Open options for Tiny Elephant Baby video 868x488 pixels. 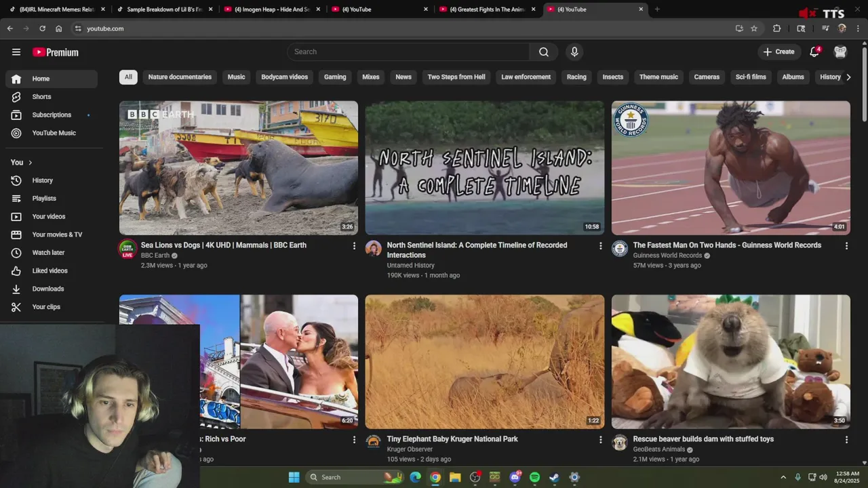[x=600, y=440]
